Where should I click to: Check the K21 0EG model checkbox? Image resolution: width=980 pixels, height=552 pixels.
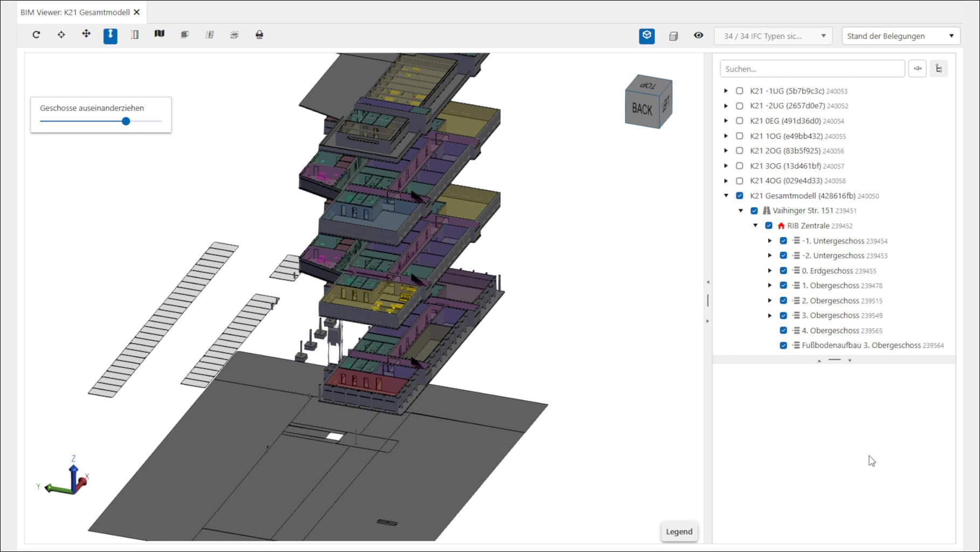click(x=740, y=121)
